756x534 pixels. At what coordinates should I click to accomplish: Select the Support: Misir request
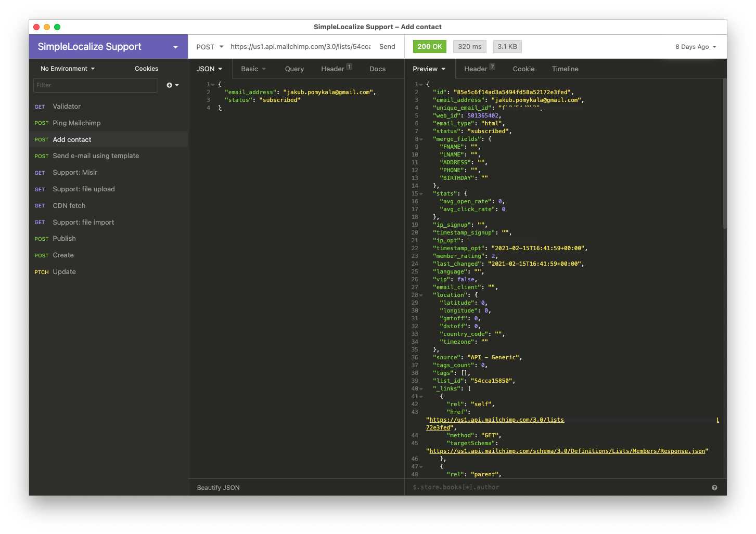tap(108, 173)
